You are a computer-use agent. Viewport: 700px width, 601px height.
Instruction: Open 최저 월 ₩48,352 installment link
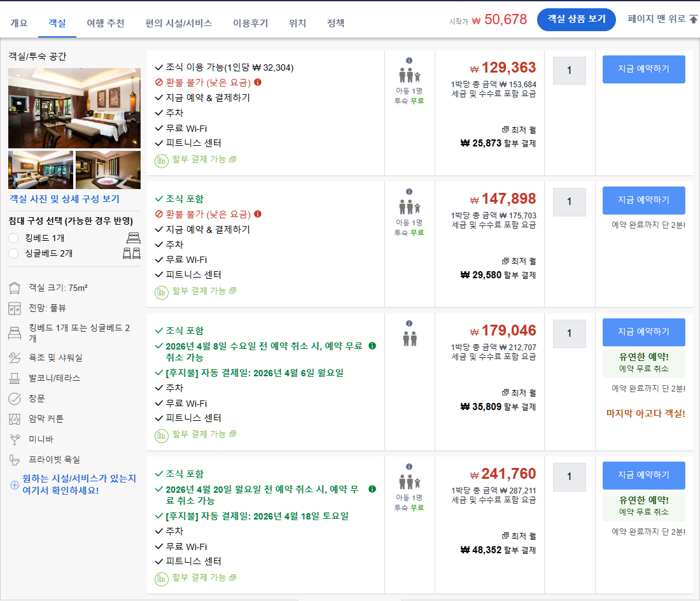(x=498, y=543)
